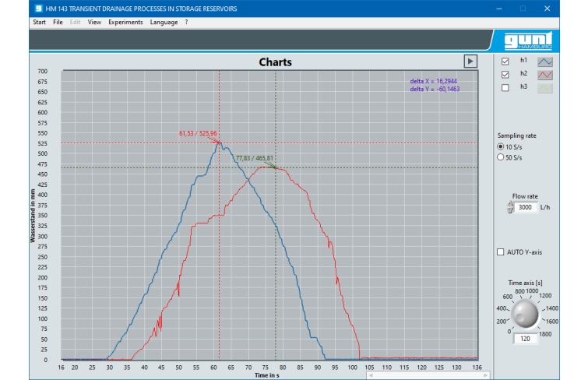Viewport: 588px width, 380px height.
Task: Open the ? help menu
Action: (186, 22)
